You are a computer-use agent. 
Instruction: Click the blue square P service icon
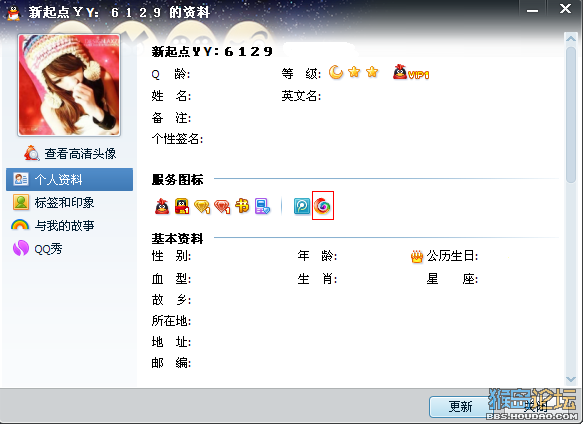point(302,206)
